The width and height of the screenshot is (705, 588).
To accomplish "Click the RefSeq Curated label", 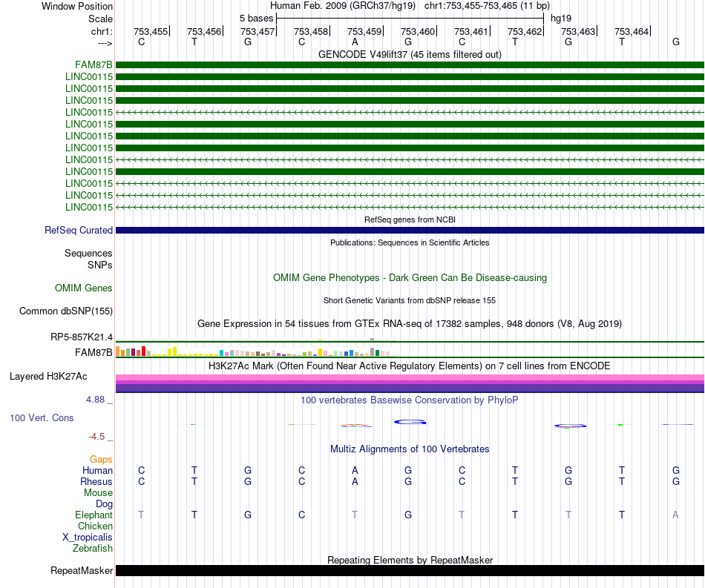I will (78, 230).
